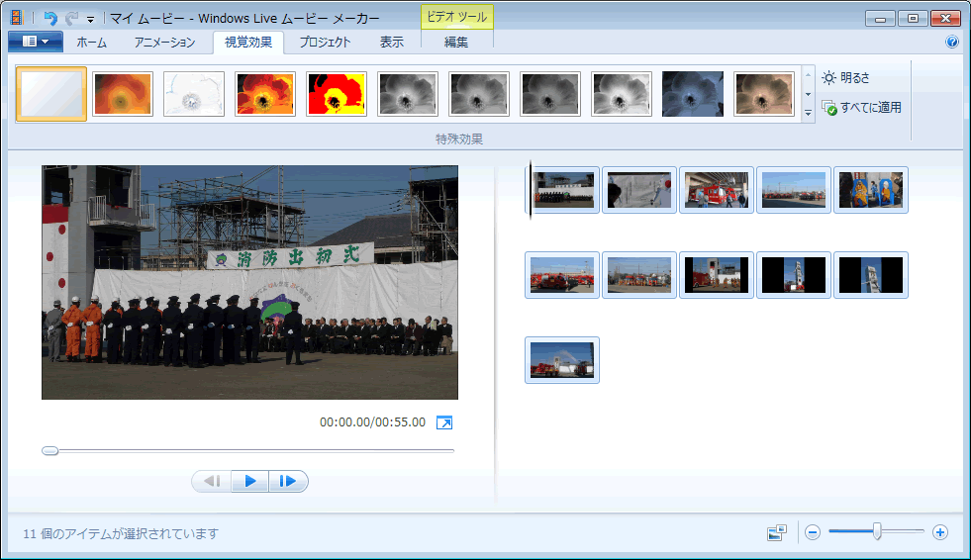The height and width of the screenshot is (560, 971).
Task: Apply the sepia tone flower effect
Action: [x=763, y=94]
